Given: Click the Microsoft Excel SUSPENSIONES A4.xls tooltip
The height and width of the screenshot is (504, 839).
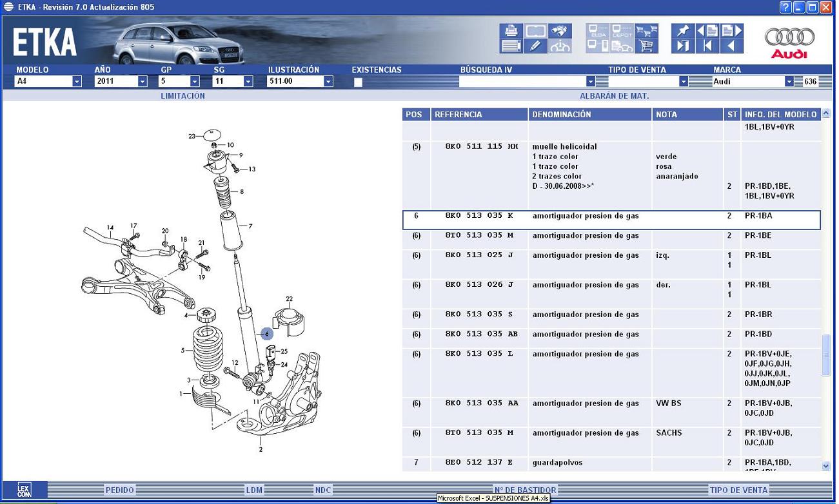Looking at the screenshot, I should pyautogui.click(x=494, y=498).
